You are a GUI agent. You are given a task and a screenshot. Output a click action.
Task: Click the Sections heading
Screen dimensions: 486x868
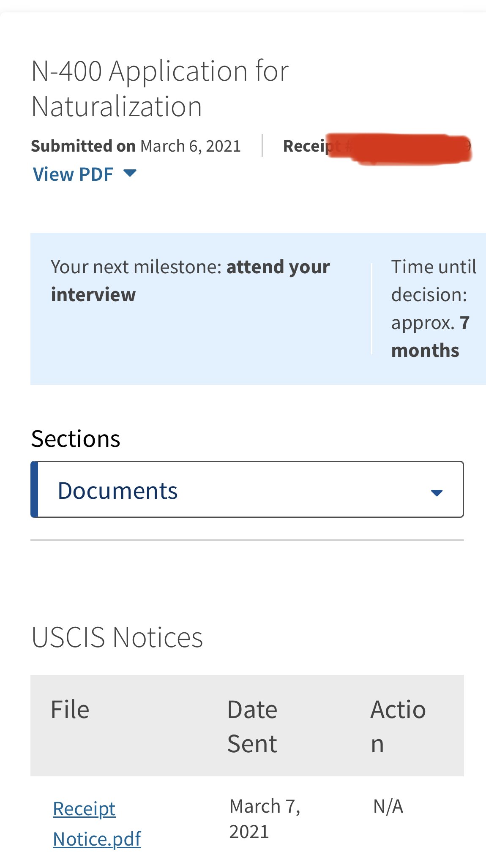tap(76, 438)
